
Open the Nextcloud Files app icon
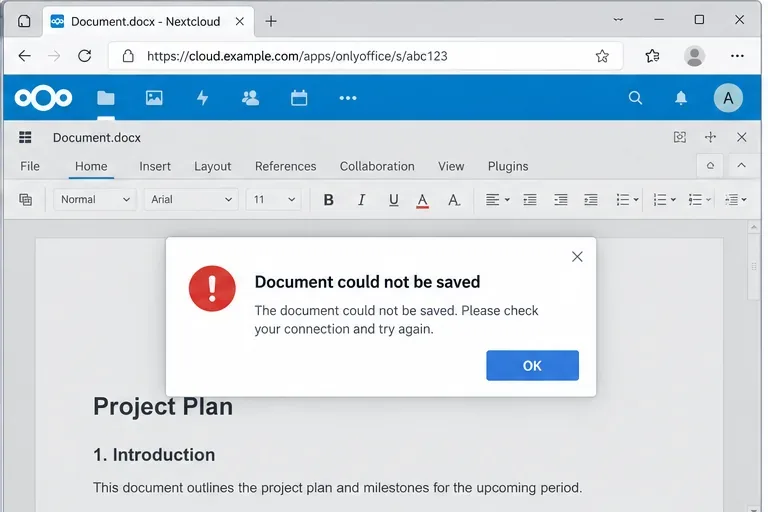point(106,98)
